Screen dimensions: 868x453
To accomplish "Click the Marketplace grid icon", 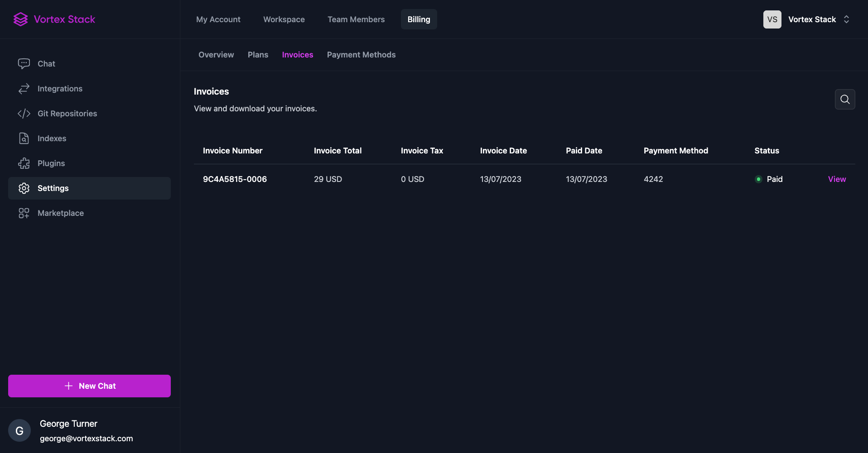I will [24, 213].
